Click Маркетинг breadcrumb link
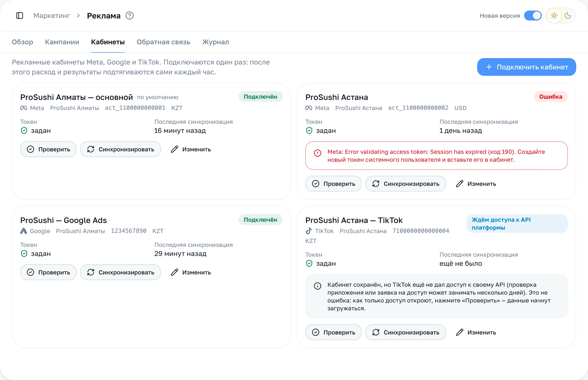Viewport: 588px width, 380px height. 52,16
